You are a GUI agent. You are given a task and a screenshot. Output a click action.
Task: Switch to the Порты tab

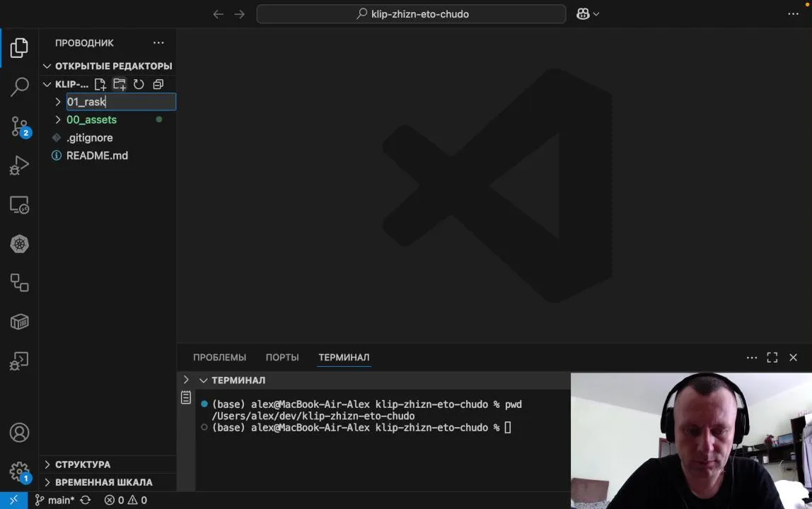(x=282, y=358)
